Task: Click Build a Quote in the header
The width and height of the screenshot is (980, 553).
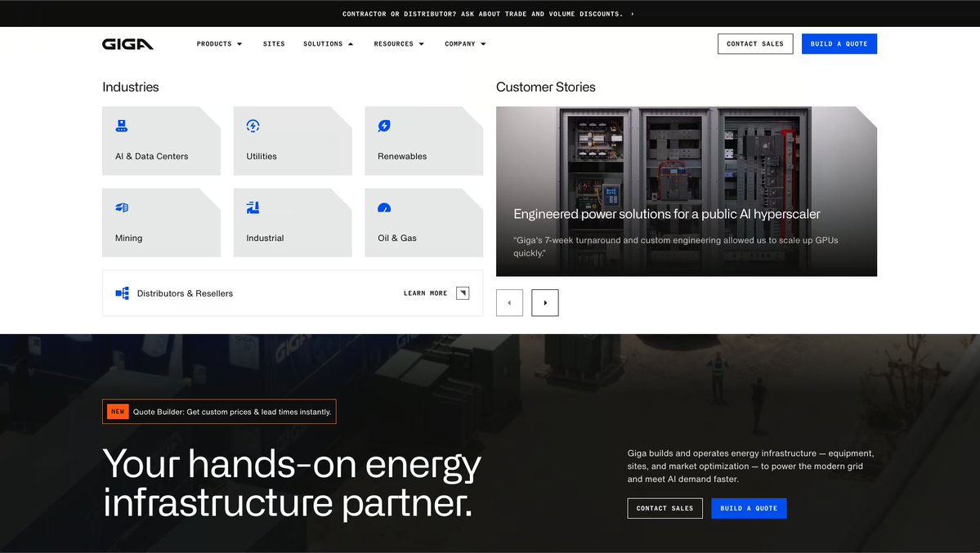Action: point(839,44)
